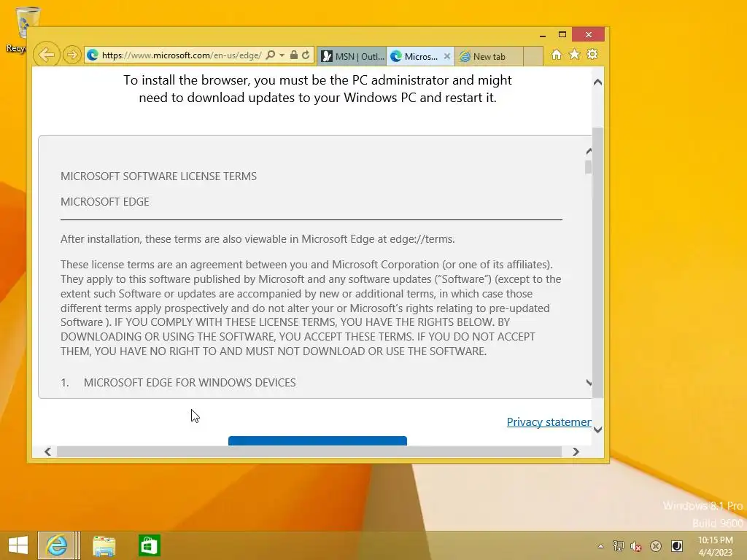Open the clock showing 10:15 PM
This screenshot has width=747, height=560.
(715, 546)
